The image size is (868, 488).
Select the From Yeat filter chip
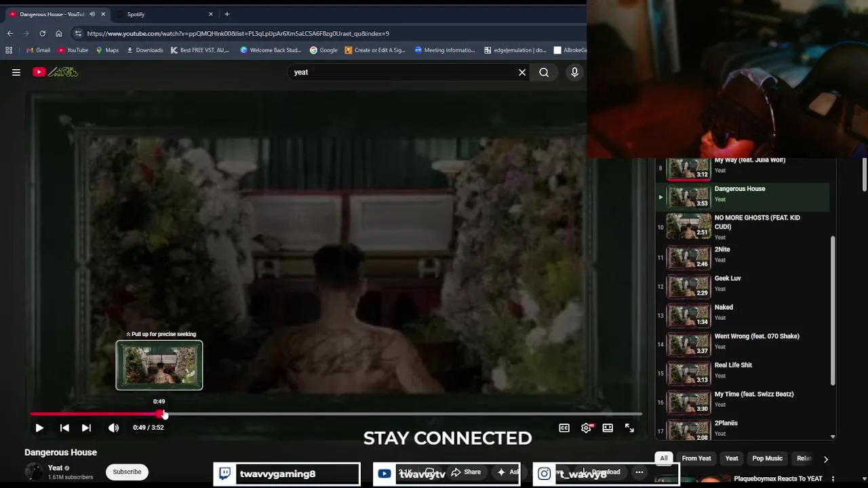pos(696,458)
